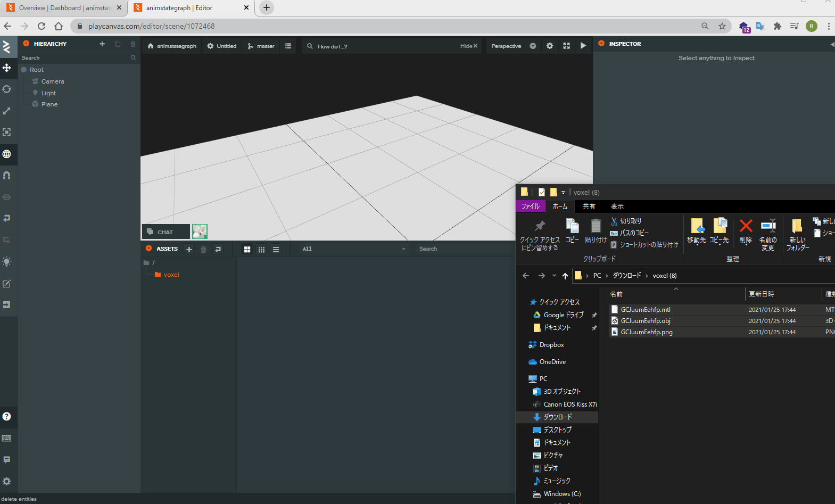The height and width of the screenshot is (504, 835).
Task: Select the Camera entity in hierarchy
Action: pos(53,81)
